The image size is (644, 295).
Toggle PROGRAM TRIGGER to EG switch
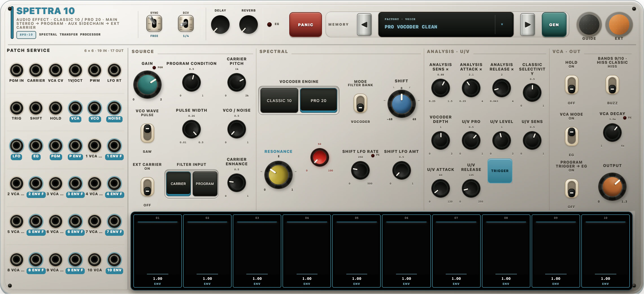[x=571, y=188]
